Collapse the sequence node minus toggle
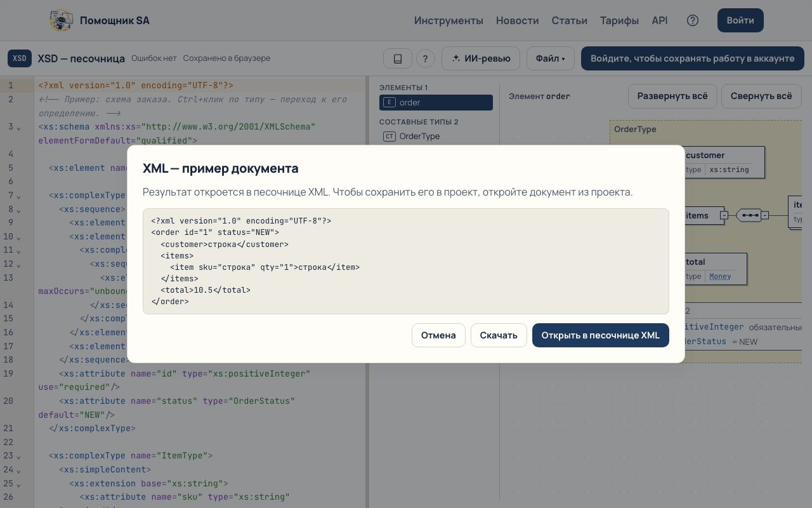 765,215
